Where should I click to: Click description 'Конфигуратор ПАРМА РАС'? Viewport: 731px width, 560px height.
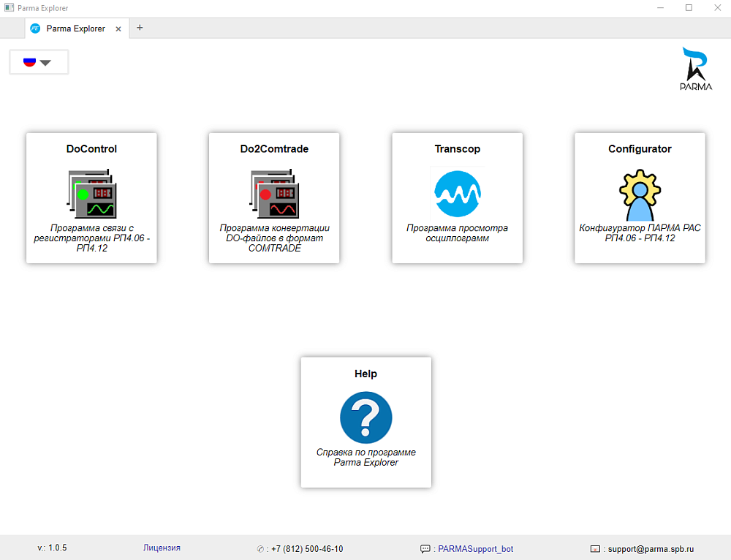click(640, 232)
